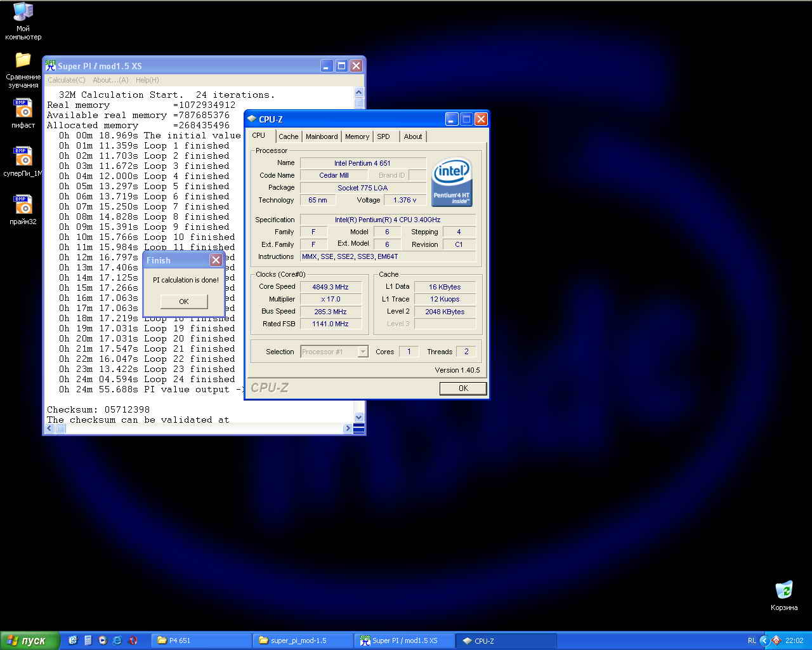Open the Help(H) menu in Super PI
The image size is (812, 650).
point(147,80)
